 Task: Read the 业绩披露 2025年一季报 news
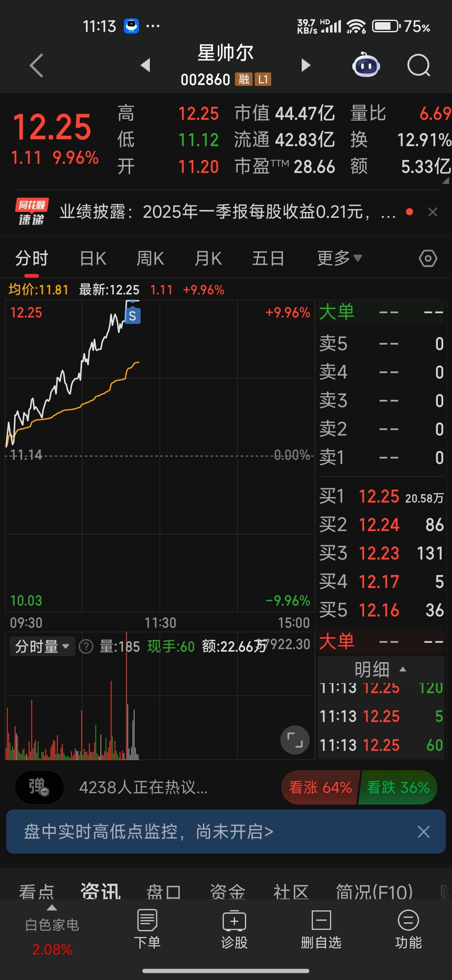(228, 212)
